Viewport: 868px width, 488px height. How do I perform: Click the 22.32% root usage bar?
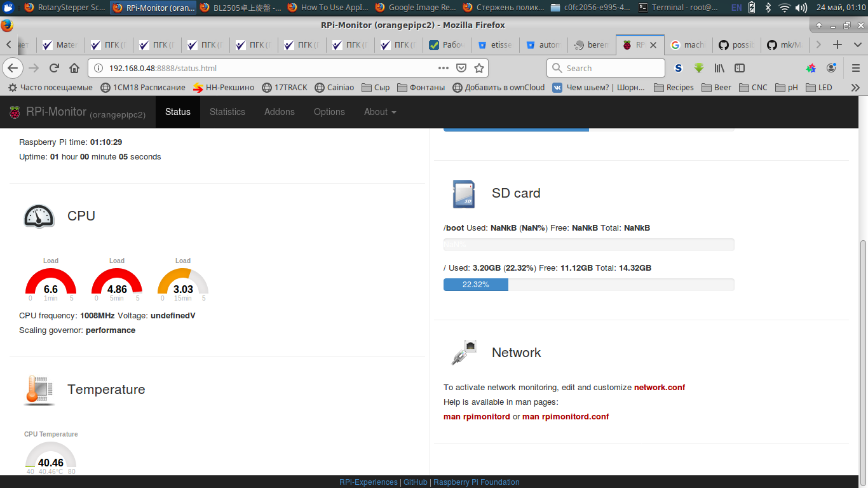pos(588,285)
